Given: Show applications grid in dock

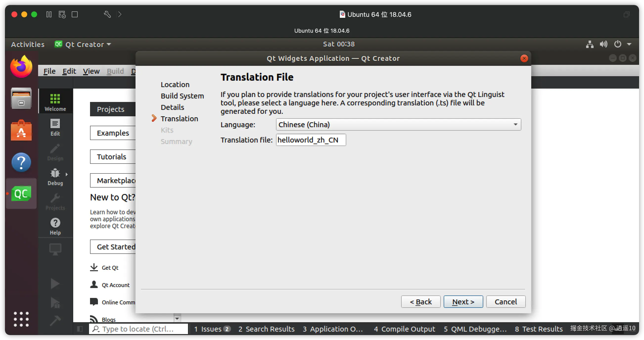Looking at the screenshot, I should pyautogui.click(x=21, y=319).
